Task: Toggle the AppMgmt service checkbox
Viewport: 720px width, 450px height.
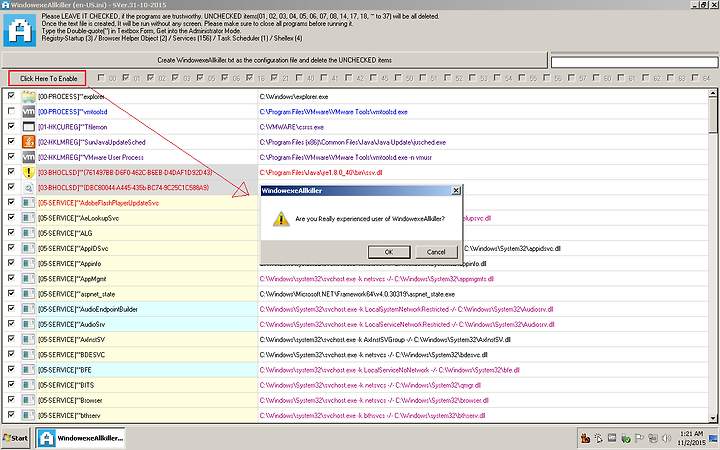Action: click(11, 277)
